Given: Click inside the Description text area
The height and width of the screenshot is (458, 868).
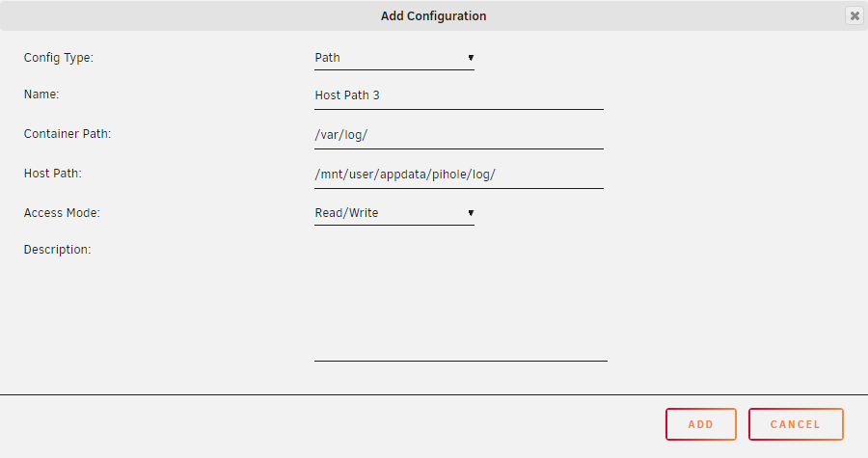Looking at the screenshot, I should pyautogui.click(x=461, y=301).
